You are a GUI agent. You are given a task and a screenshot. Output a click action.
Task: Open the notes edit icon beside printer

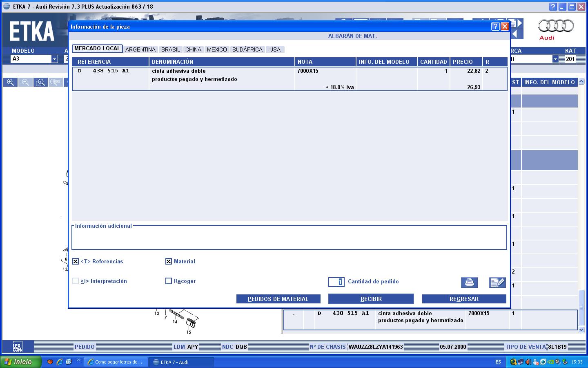tap(497, 282)
